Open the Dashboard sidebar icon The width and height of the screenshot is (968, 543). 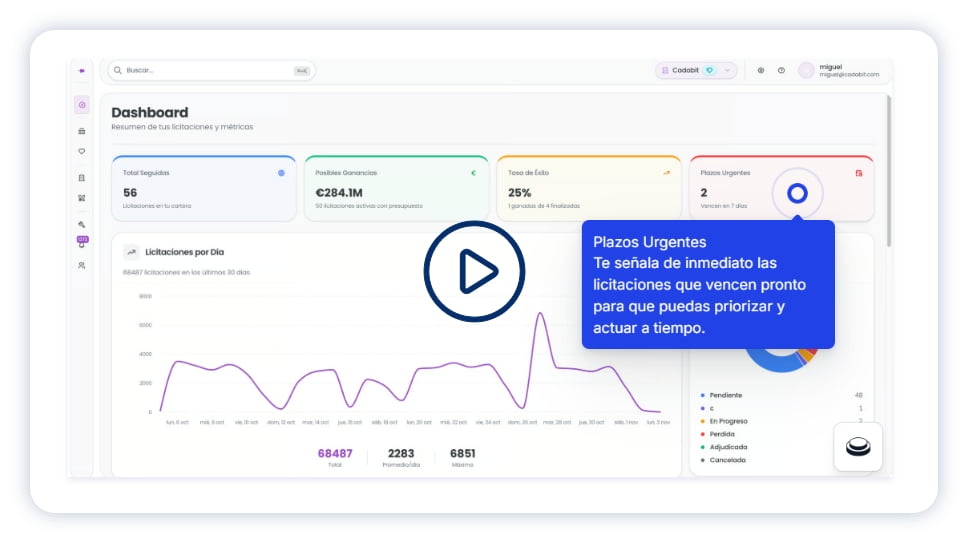[x=81, y=105]
